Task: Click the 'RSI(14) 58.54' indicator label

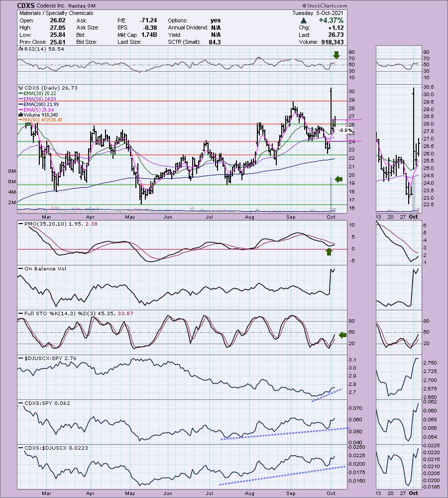Action: point(44,49)
